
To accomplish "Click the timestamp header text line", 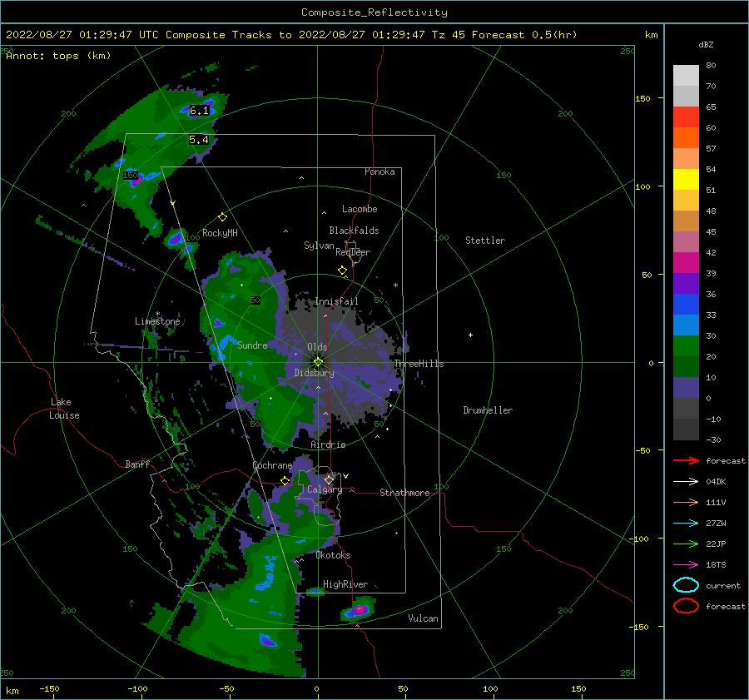I will (x=291, y=35).
